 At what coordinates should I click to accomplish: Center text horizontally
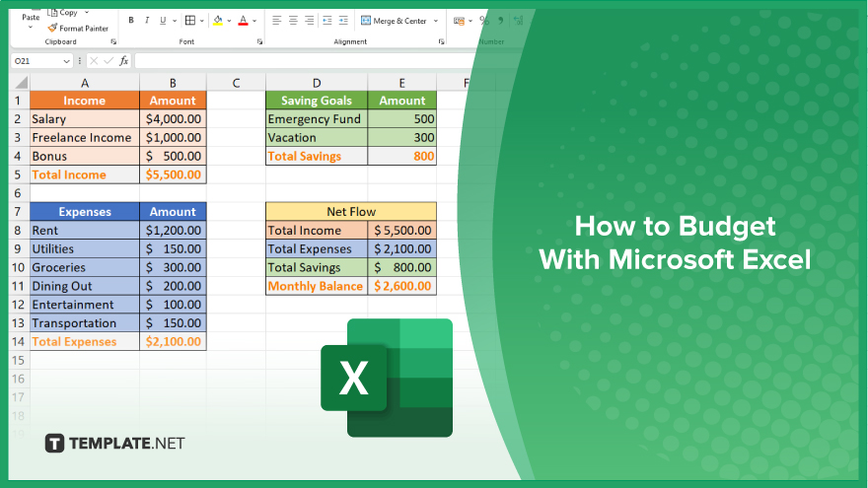pos(293,21)
